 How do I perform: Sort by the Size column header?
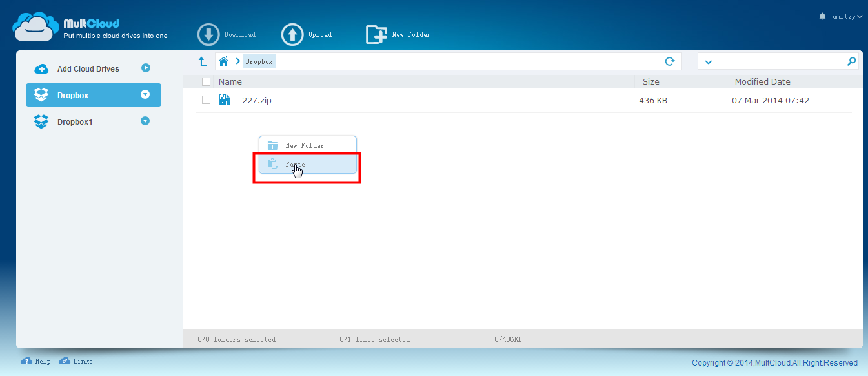point(651,82)
